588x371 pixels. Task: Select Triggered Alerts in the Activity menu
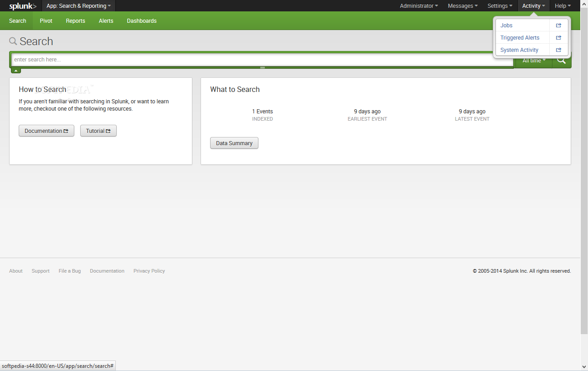tap(520, 38)
